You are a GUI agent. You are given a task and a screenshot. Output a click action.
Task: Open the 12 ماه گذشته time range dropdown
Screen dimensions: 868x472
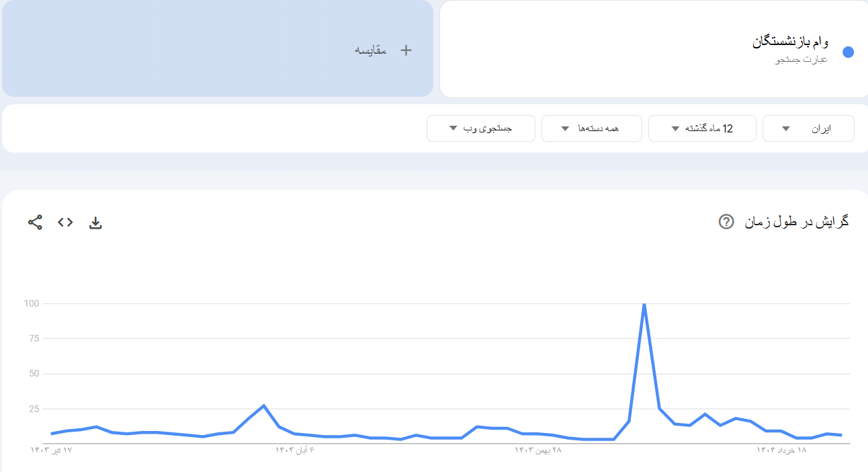click(702, 128)
